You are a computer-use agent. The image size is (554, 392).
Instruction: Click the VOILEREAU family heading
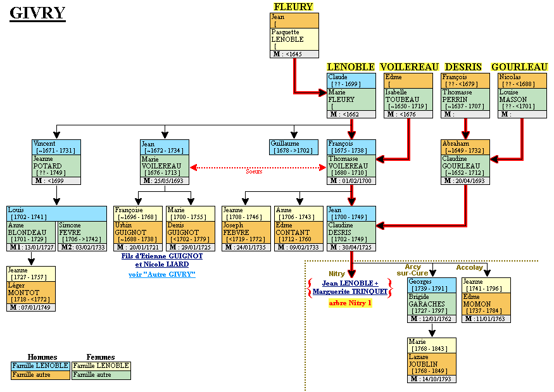pos(409,67)
